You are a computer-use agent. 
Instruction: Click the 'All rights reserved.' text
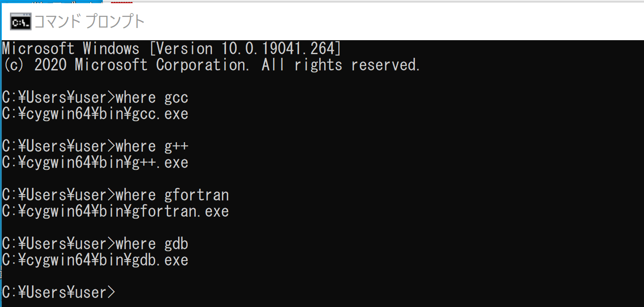pos(341,65)
